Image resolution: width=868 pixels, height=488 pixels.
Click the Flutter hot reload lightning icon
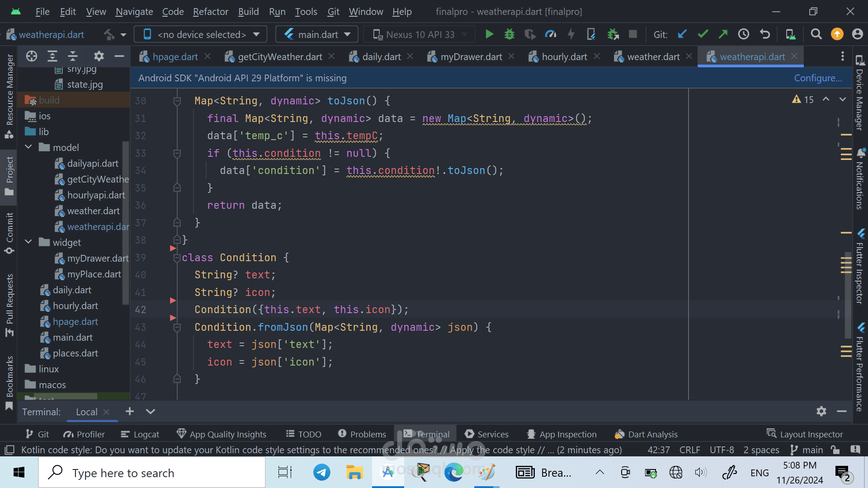(x=571, y=34)
